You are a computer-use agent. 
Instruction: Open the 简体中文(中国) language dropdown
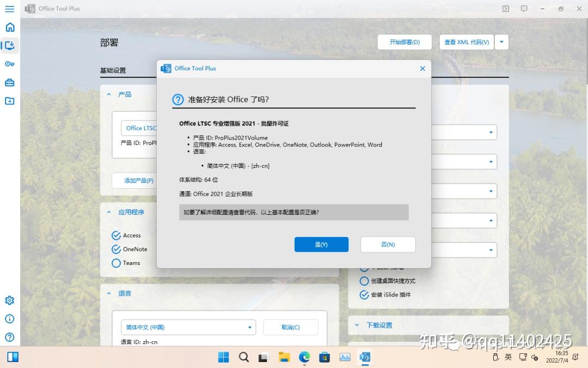(x=188, y=327)
